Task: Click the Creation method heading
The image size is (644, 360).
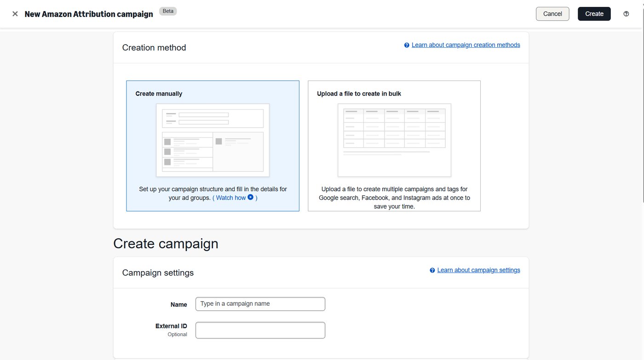Action: (154, 48)
